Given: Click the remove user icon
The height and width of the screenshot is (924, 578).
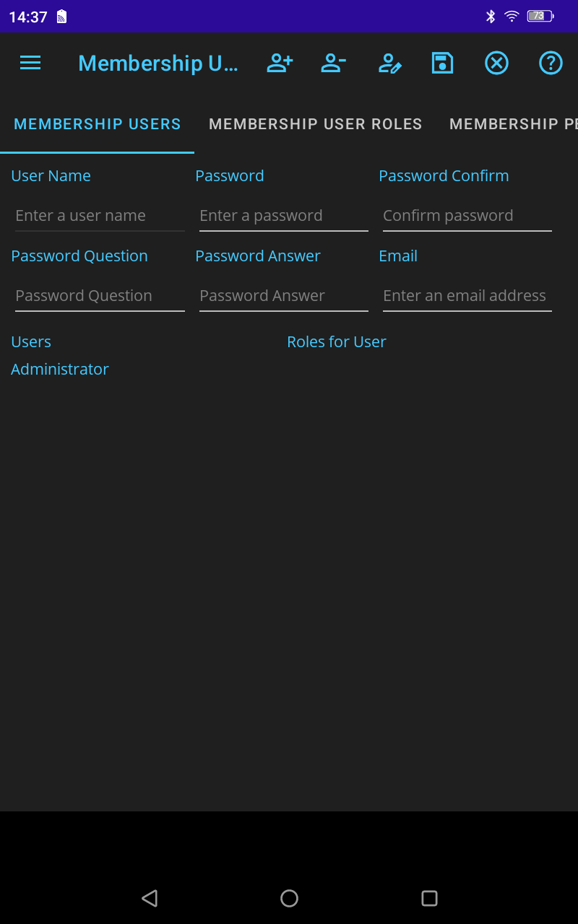Looking at the screenshot, I should [333, 63].
